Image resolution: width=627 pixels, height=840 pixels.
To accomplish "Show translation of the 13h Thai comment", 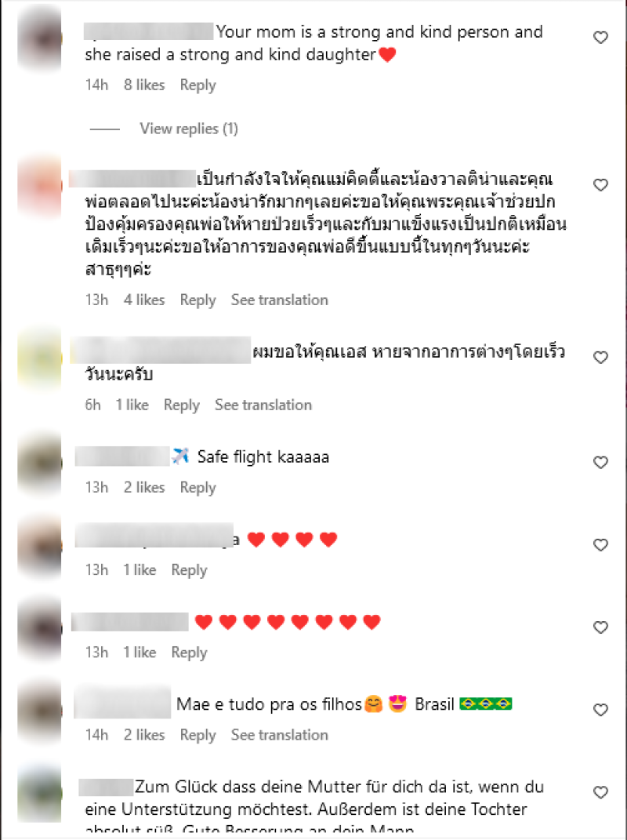I will (280, 300).
